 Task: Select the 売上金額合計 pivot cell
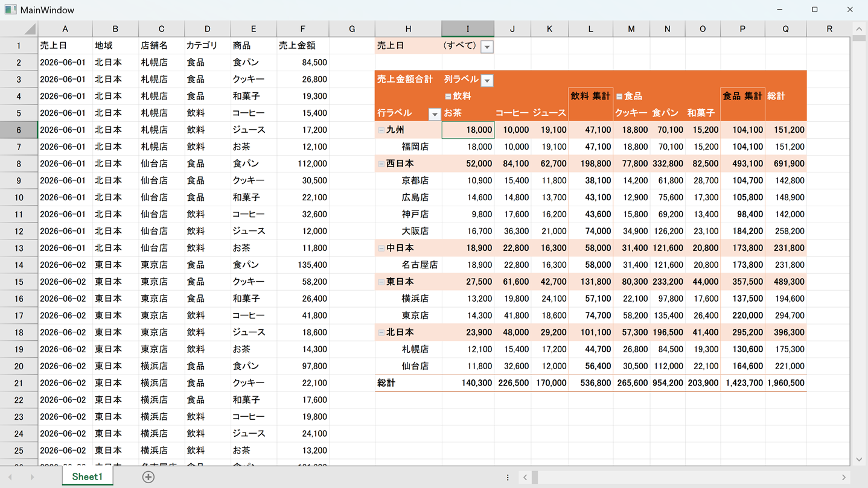pyautogui.click(x=408, y=79)
